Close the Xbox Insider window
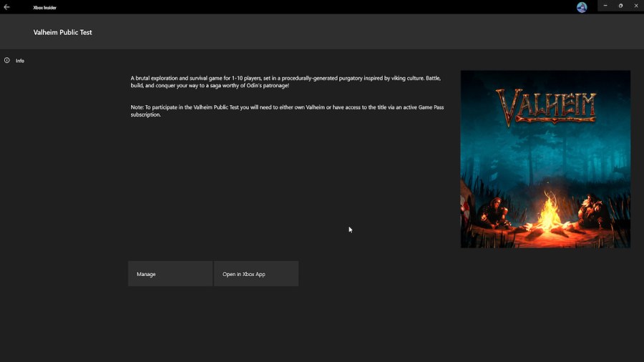644x362 pixels. (x=636, y=6)
